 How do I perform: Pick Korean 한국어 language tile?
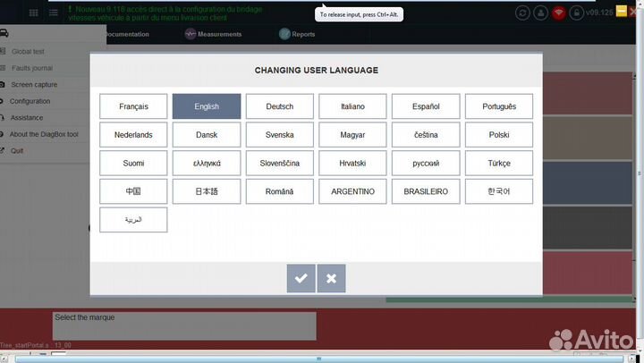click(x=499, y=191)
